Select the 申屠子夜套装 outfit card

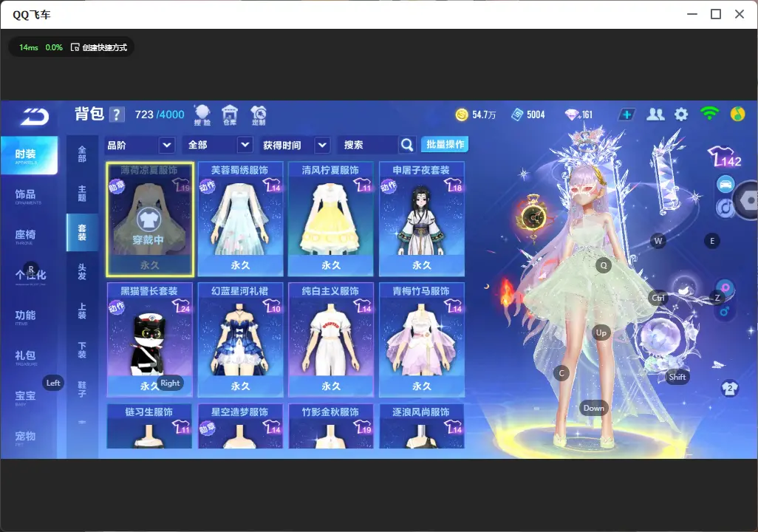pyautogui.click(x=422, y=219)
